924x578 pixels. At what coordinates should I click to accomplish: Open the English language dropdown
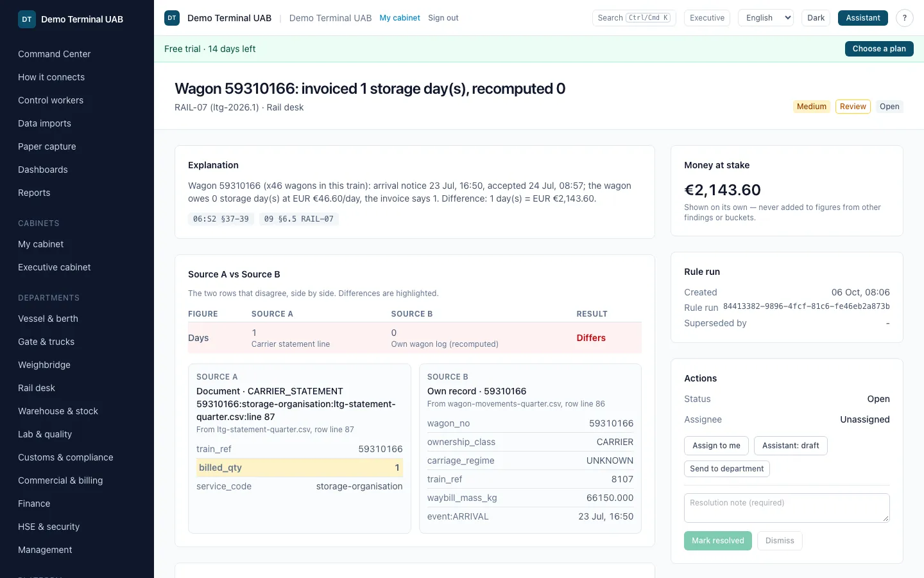click(x=766, y=18)
